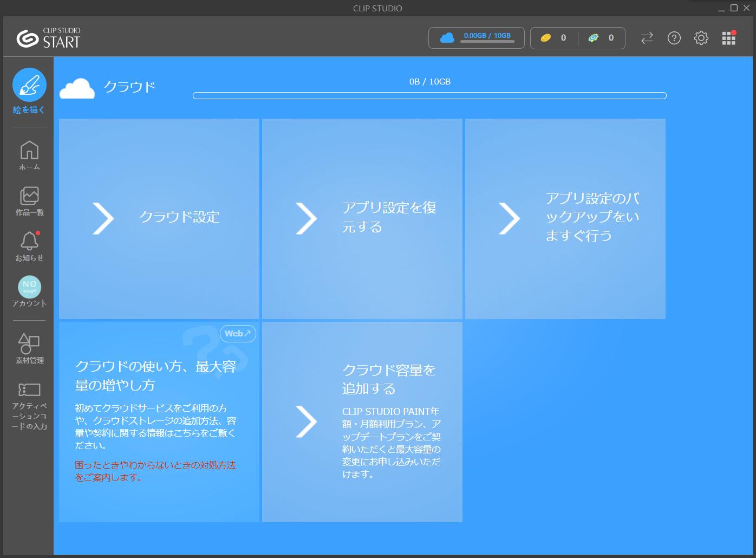Click the cloud storage 0.00GB/10GB indicator
The image size is (756, 558).
point(476,38)
